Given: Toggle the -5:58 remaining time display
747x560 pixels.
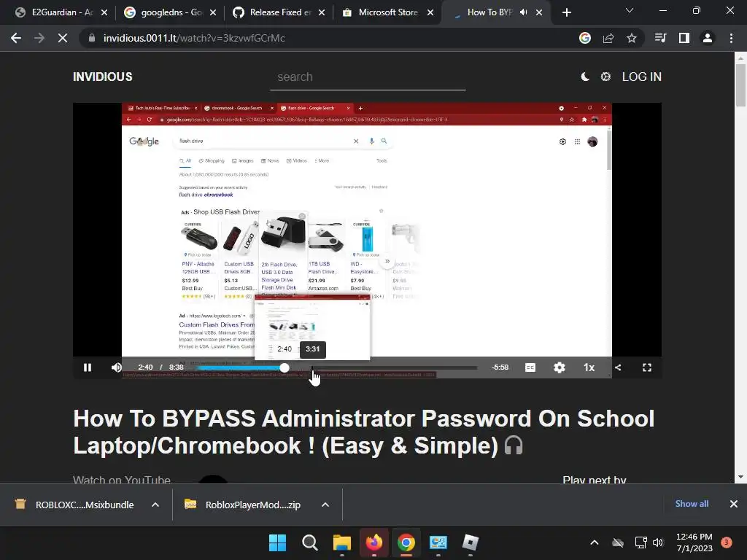Looking at the screenshot, I should [500, 367].
